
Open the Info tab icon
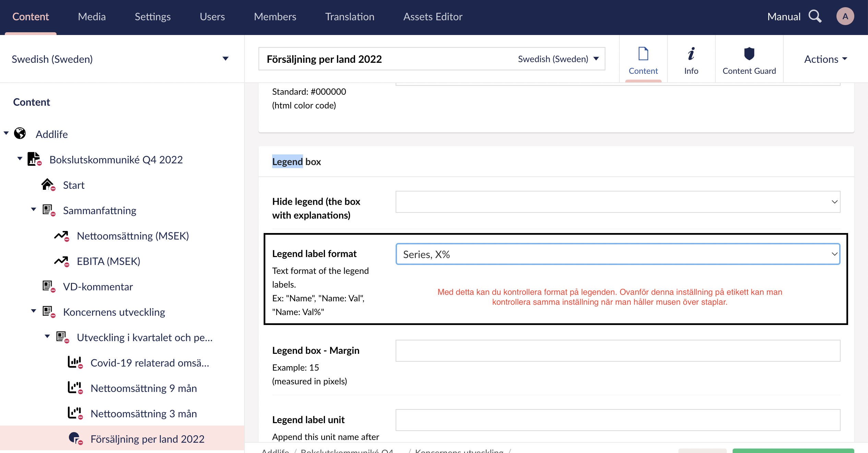pyautogui.click(x=691, y=54)
